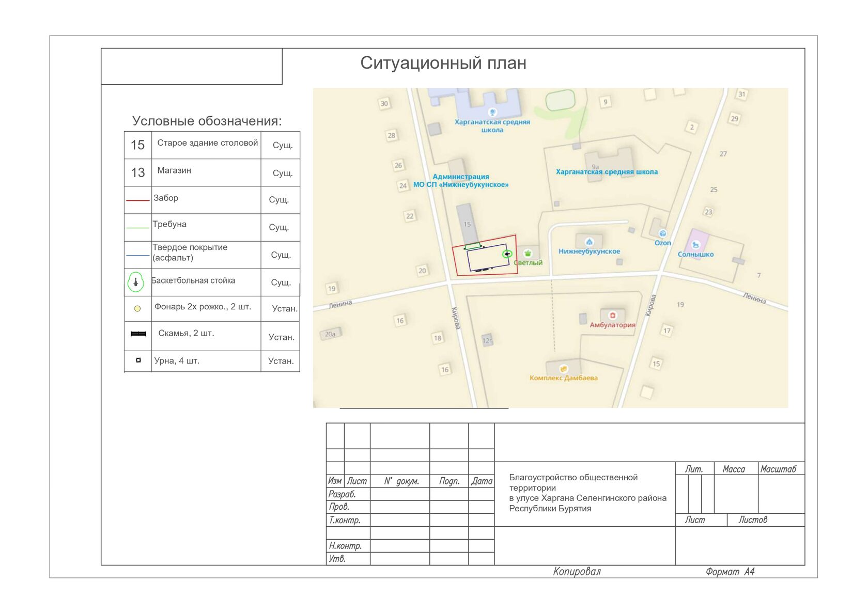Click Сущ. status in the Забор row
Screen dimensions: 868x613
279,200
